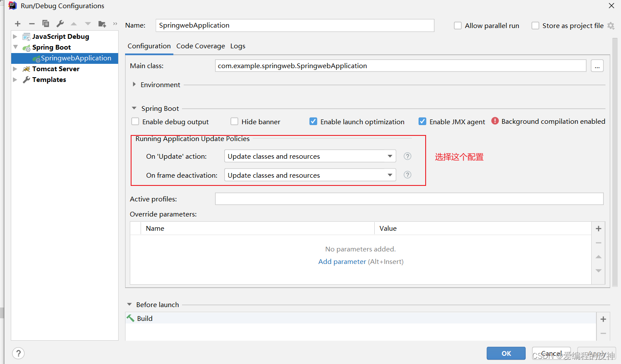Open the On frame deactivation dropdown
Screen dimensions: 621x364
(389, 175)
